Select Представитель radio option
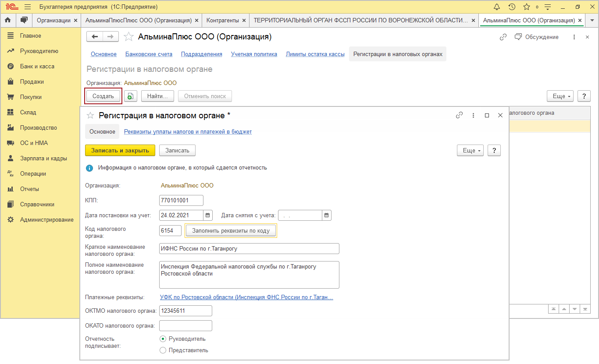 coord(163,350)
